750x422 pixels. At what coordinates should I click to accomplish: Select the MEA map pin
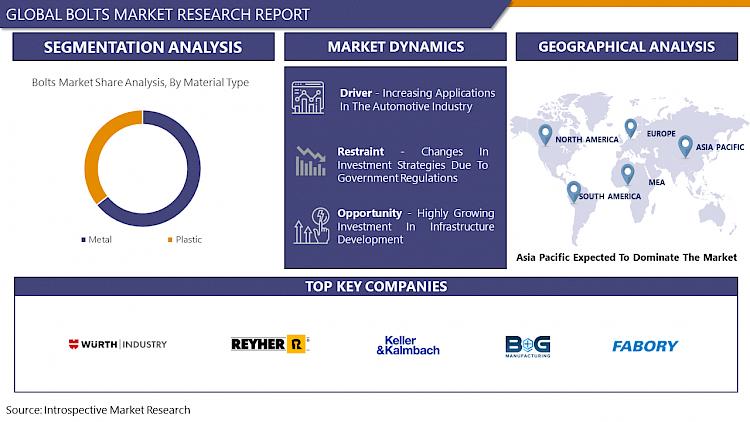click(x=627, y=174)
